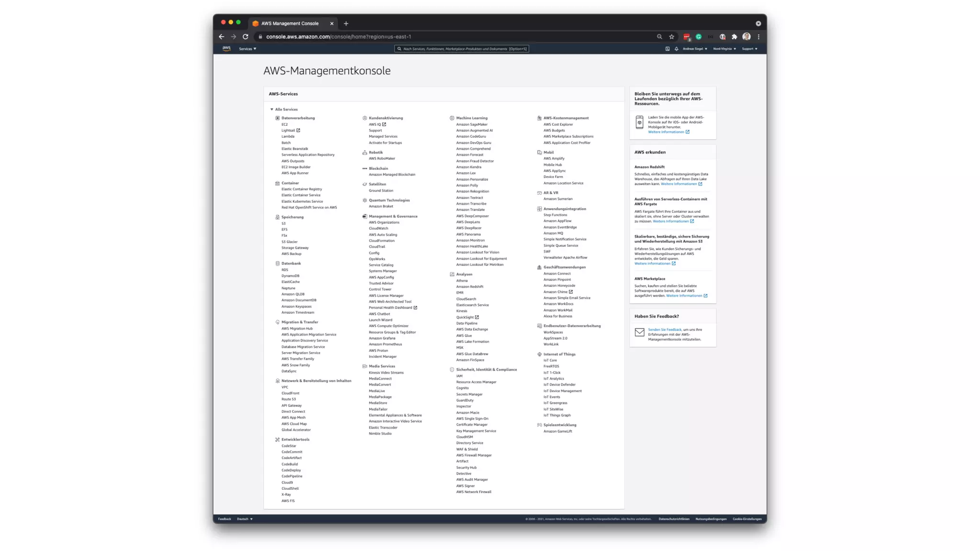980x551 pixels.
Task: Select the AWS Management Console tab
Action: tap(290, 23)
